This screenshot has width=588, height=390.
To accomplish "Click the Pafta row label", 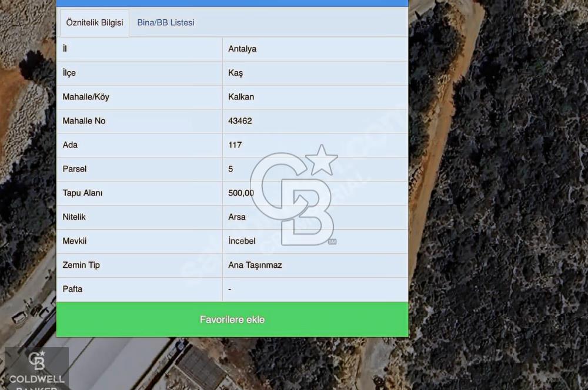I will click(72, 290).
